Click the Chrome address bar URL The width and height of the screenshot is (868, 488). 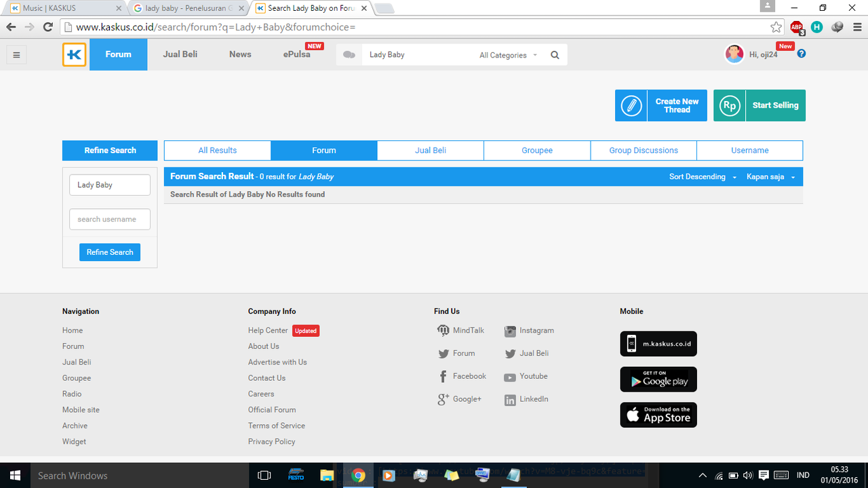pyautogui.click(x=216, y=27)
